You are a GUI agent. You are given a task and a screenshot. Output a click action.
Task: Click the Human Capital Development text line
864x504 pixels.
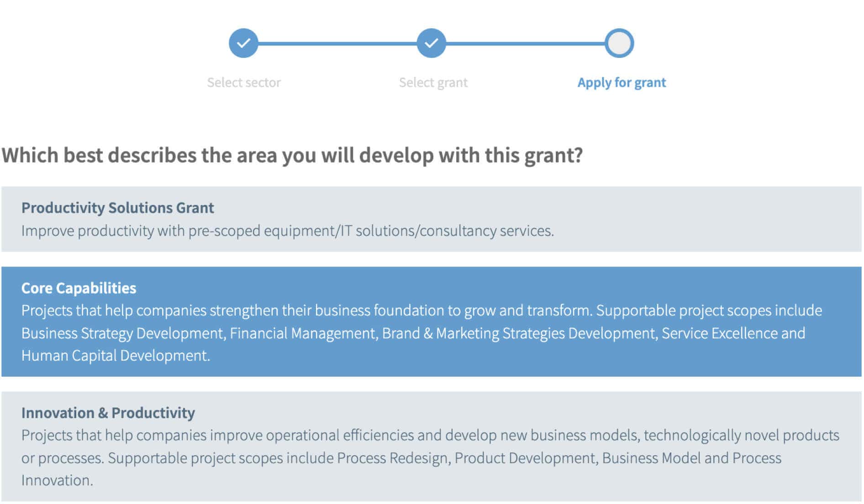tap(116, 356)
